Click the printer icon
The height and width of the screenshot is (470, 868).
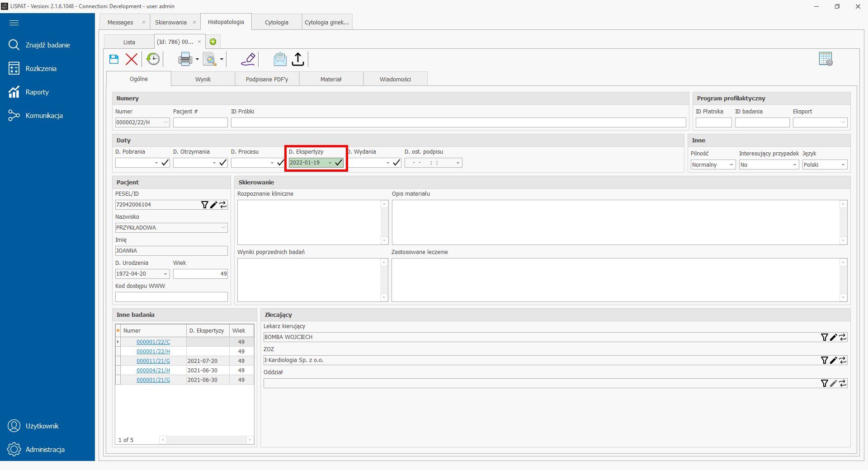(185, 59)
